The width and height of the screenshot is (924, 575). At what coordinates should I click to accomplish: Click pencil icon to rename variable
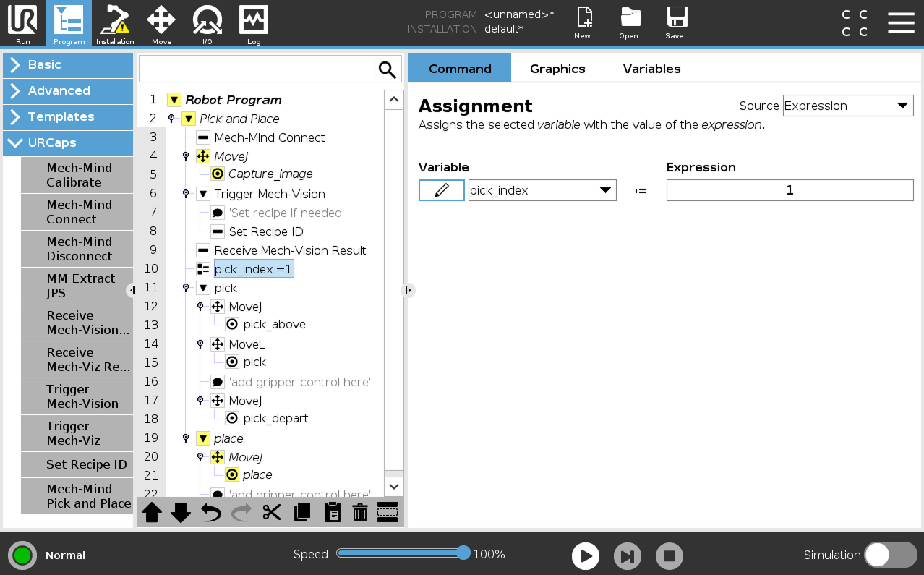[x=442, y=190]
